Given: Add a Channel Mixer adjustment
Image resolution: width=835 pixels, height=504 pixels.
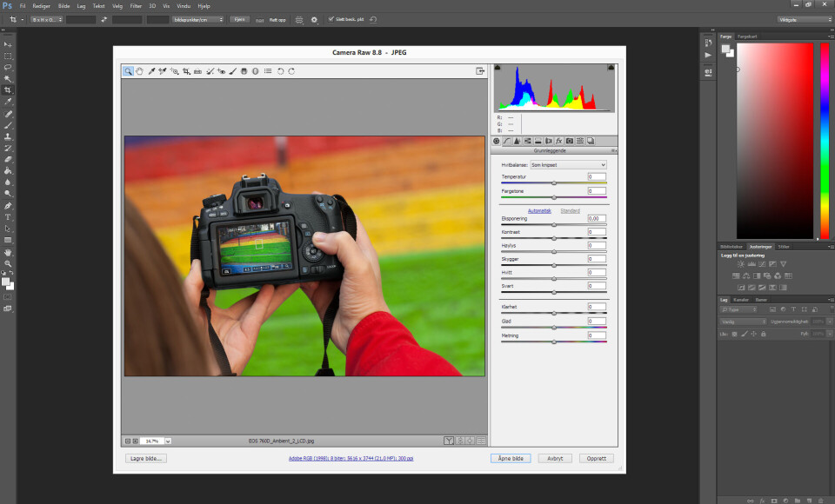Looking at the screenshot, I should tap(778, 275).
